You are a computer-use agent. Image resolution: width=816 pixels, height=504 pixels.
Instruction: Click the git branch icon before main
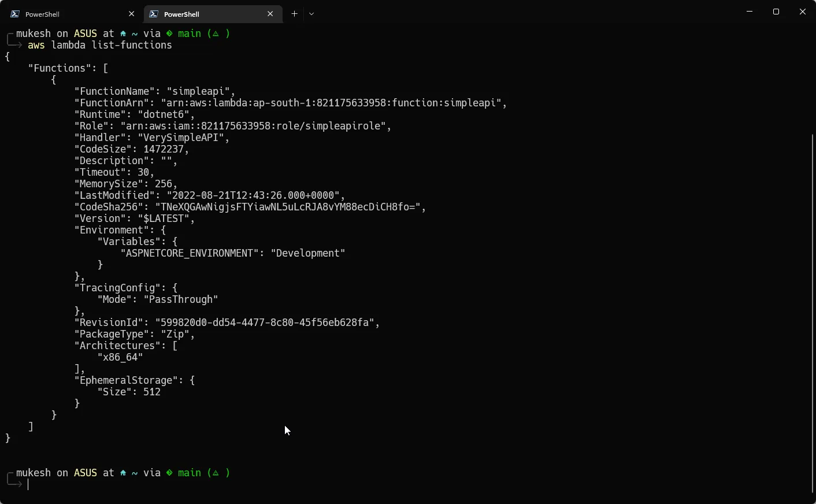(x=169, y=34)
